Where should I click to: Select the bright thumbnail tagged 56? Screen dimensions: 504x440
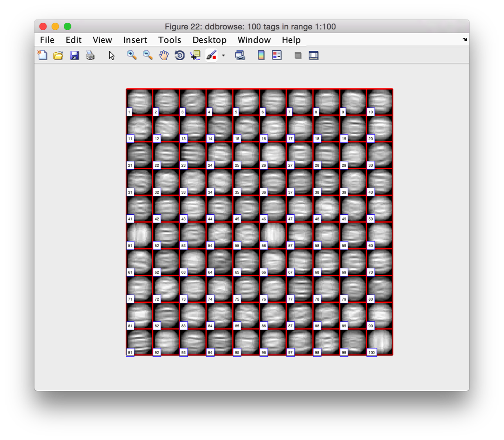pyautogui.click(x=273, y=235)
